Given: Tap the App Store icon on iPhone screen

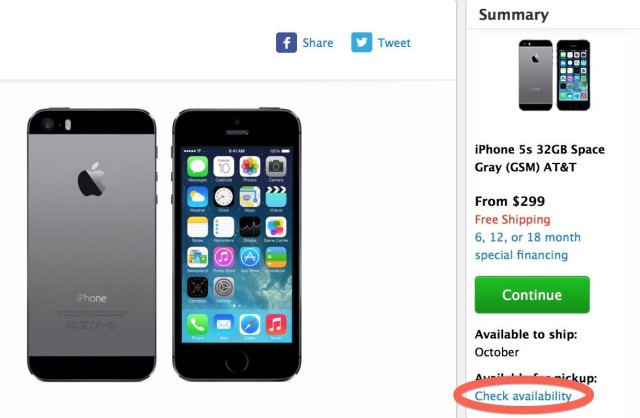Looking at the screenshot, I should 250,257.
